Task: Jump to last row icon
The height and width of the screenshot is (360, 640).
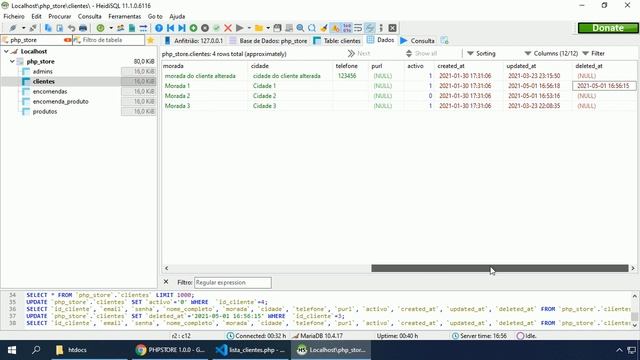Action: [182, 28]
